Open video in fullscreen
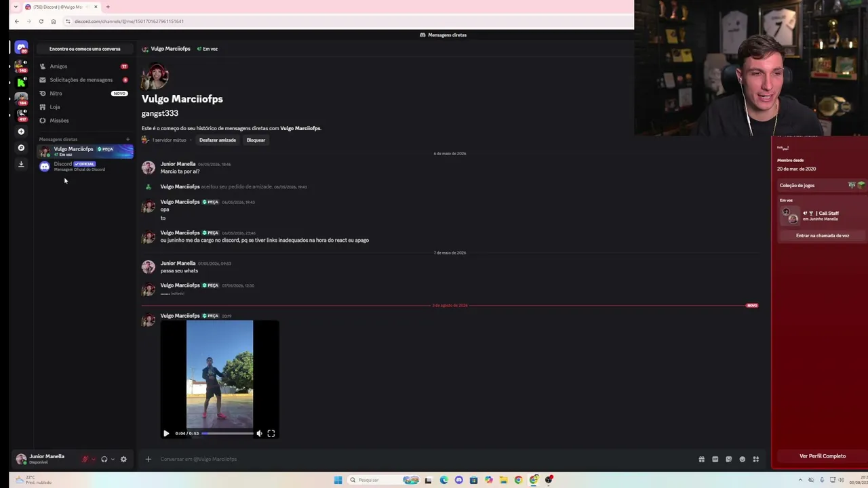The height and width of the screenshot is (488, 868). pos(271,433)
